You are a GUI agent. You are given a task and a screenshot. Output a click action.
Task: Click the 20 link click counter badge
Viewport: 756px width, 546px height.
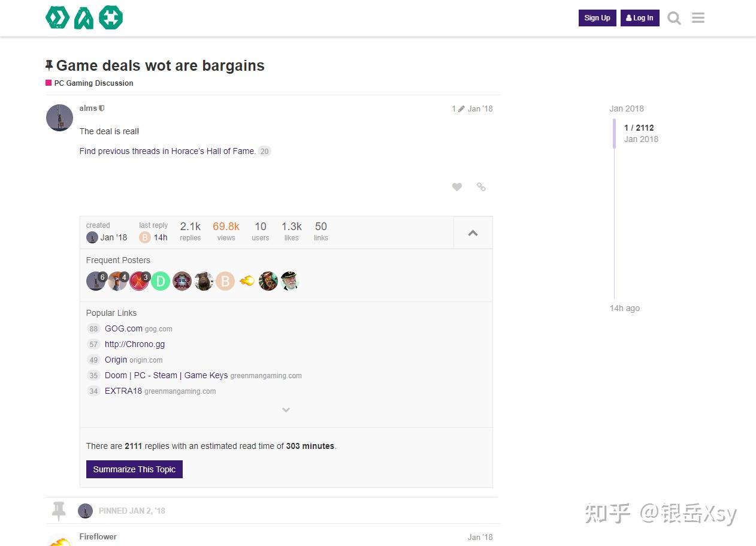click(264, 152)
